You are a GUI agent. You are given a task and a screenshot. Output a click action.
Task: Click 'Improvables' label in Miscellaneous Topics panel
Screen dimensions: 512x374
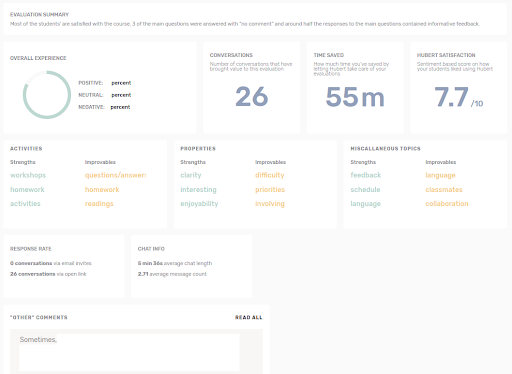pyautogui.click(x=441, y=162)
